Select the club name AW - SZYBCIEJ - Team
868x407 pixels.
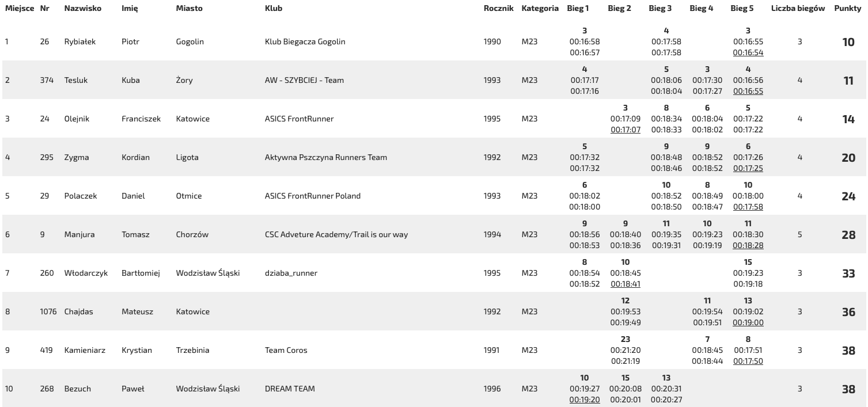coord(304,80)
